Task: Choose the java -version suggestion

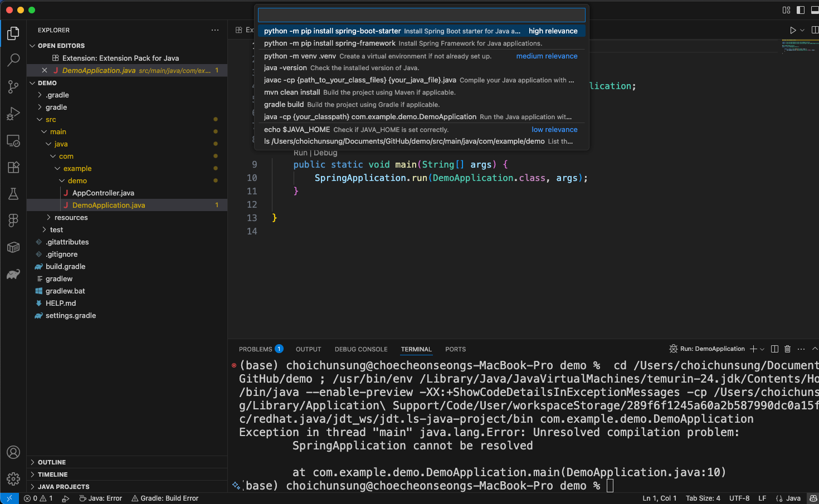Action: (422, 68)
